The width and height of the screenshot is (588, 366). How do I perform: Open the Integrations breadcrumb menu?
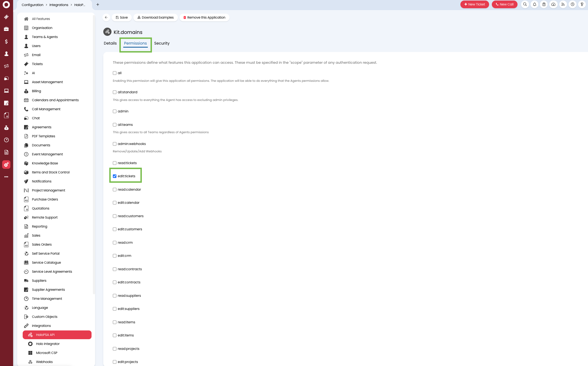click(59, 5)
